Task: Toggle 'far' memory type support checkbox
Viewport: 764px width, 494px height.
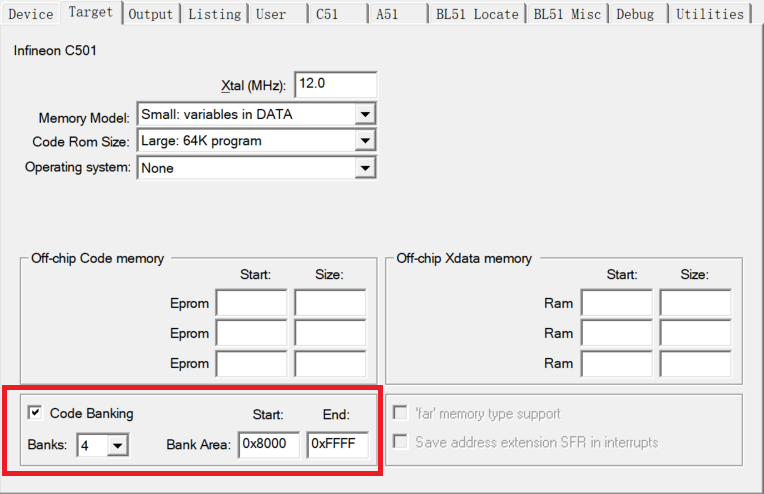Action: (401, 414)
